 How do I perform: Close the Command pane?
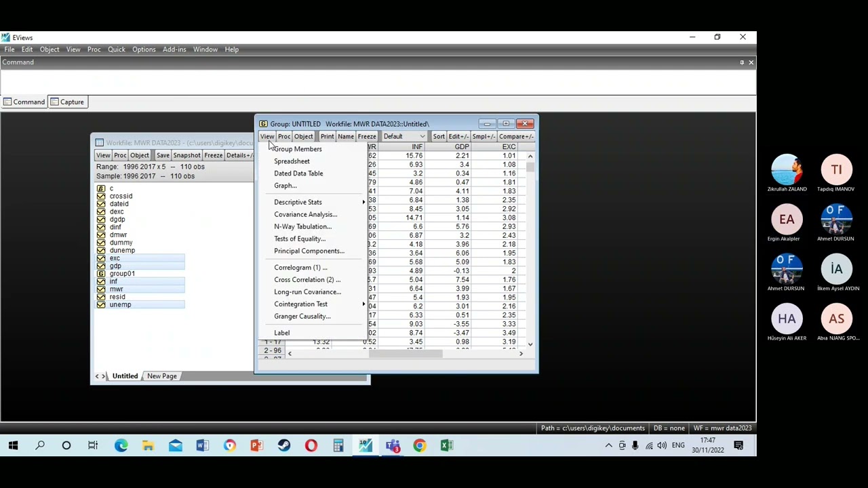(x=751, y=62)
